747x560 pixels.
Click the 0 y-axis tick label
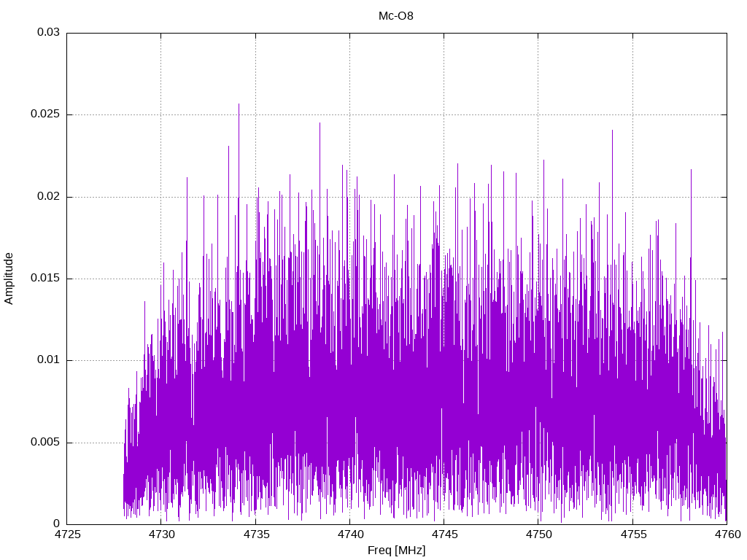pyautogui.click(x=57, y=524)
